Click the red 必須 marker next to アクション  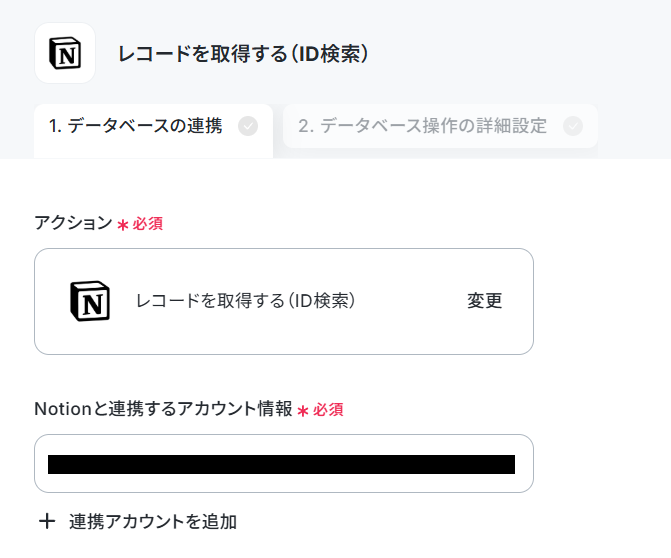pos(148,224)
